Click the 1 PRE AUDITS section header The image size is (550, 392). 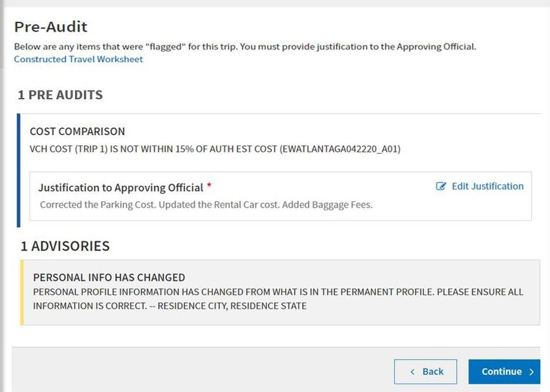(60, 95)
